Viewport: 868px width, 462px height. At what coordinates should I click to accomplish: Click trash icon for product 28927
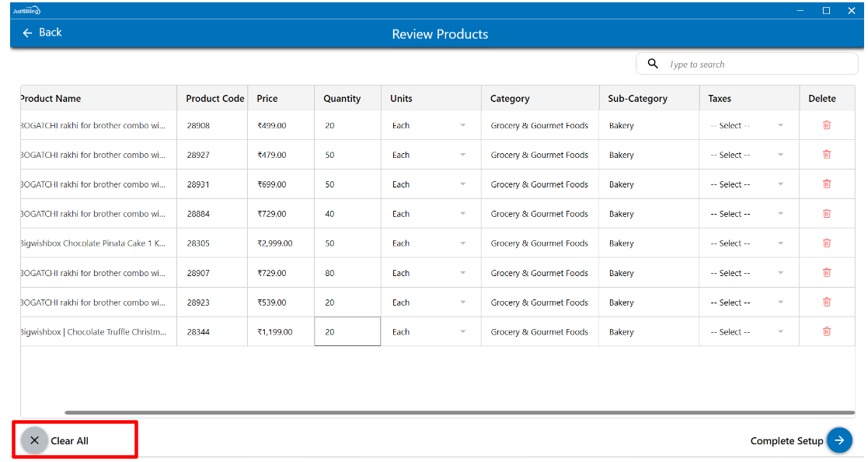[x=826, y=155]
